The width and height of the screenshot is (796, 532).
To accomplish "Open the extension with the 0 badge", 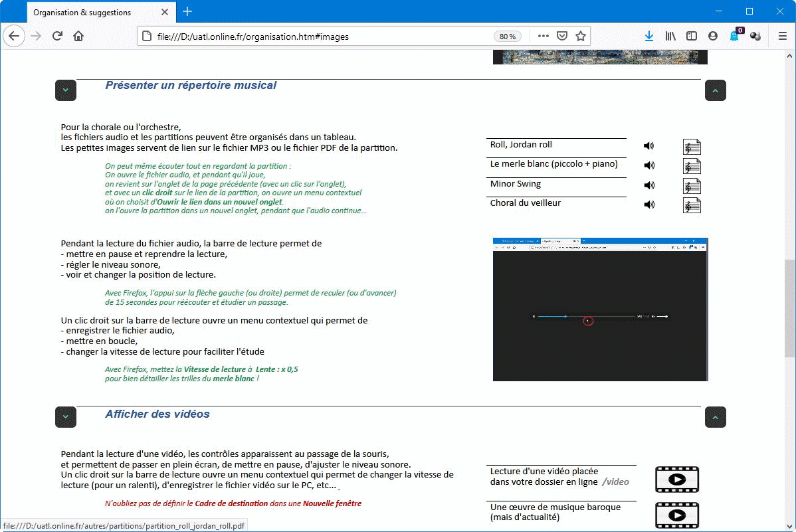I will tap(736, 35).
